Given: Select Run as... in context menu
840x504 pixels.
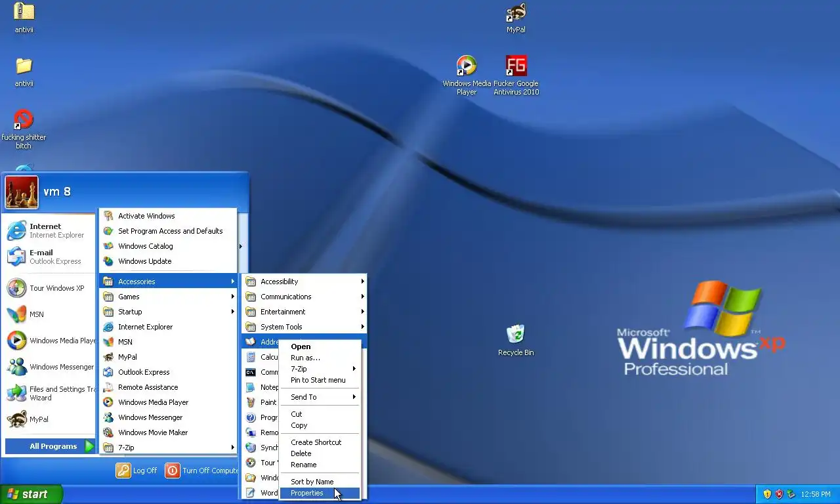Looking at the screenshot, I should pos(320,358).
